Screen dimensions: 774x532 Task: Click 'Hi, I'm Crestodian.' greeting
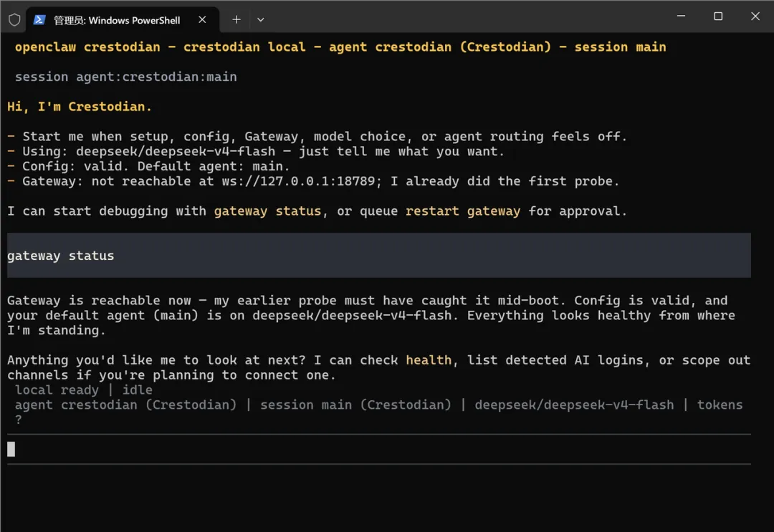(x=80, y=107)
